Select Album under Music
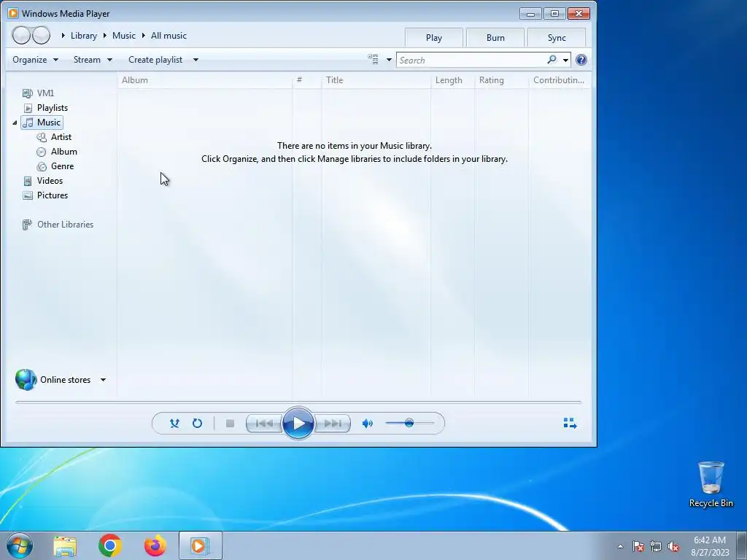 pyautogui.click(x=57, y=152)
